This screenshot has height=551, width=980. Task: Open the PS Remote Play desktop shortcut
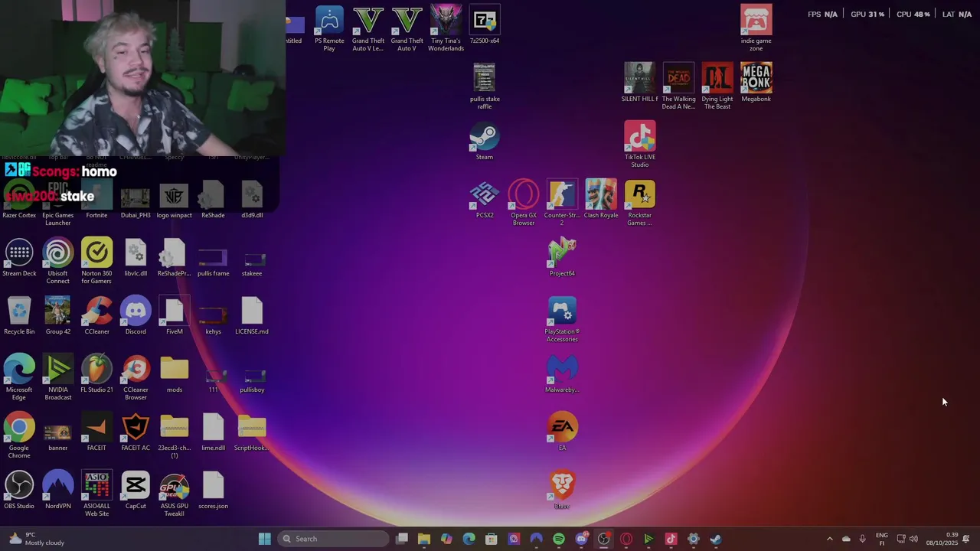[329, 28]
